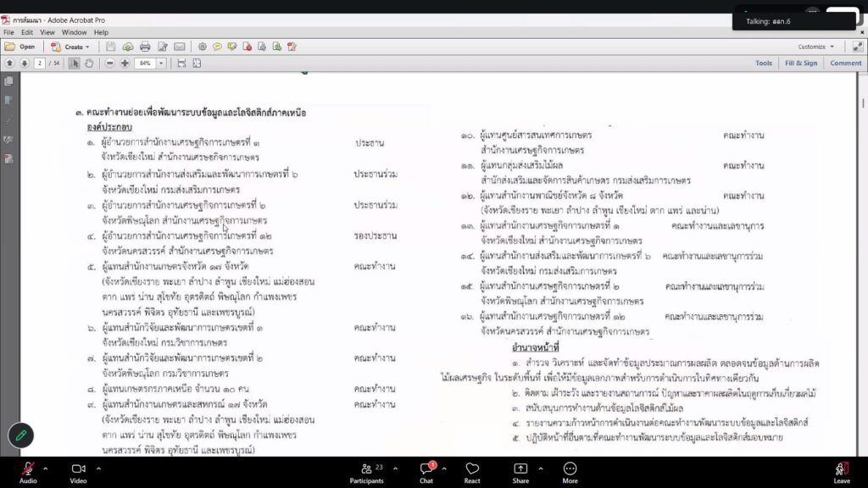The height and width of the screenshot is (488, 868).
Task: Open the Customize dropdown
Action: [816, 47]
